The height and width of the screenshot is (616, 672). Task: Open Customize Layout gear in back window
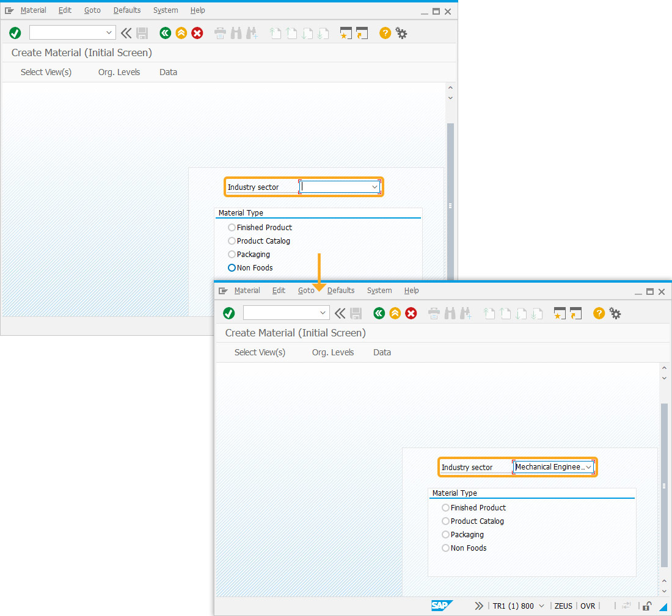401,33
